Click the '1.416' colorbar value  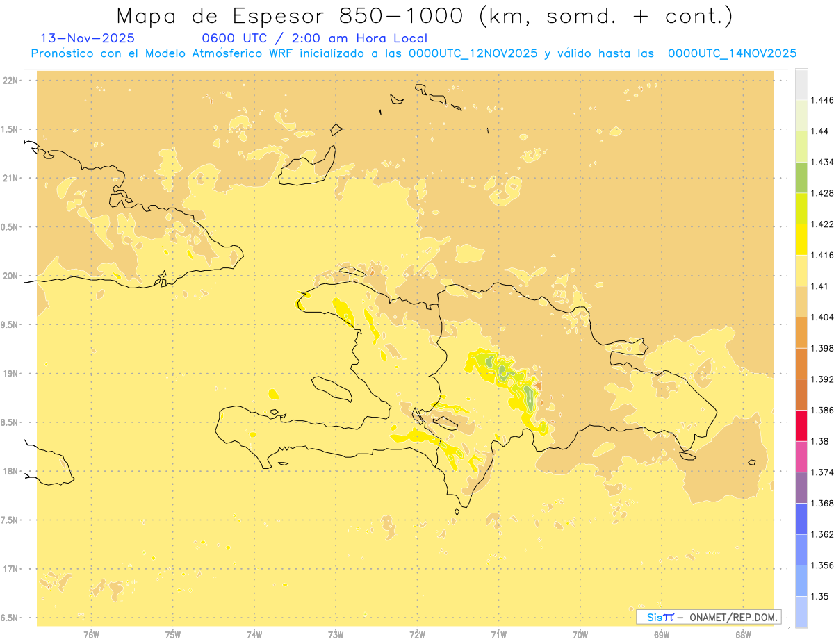(x=822, y=255)
